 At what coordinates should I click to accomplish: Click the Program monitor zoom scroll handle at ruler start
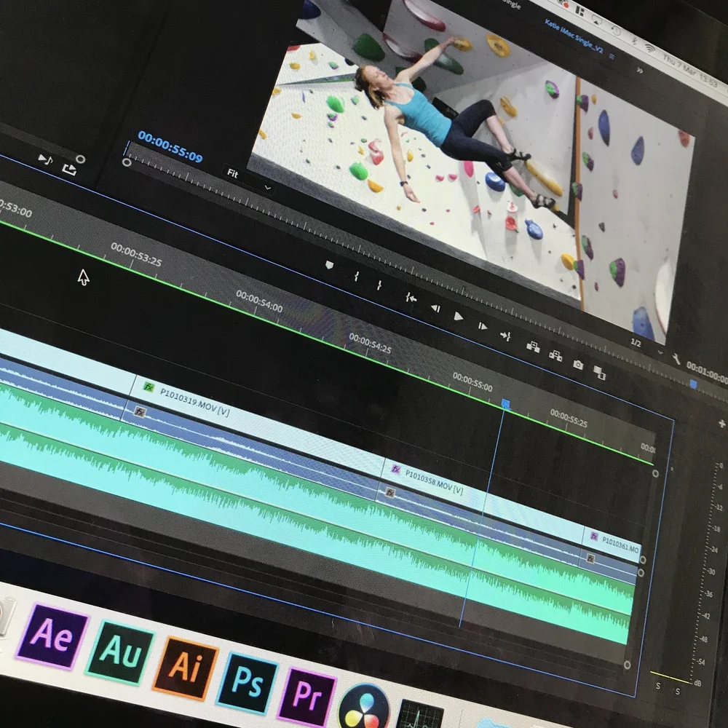126,162
